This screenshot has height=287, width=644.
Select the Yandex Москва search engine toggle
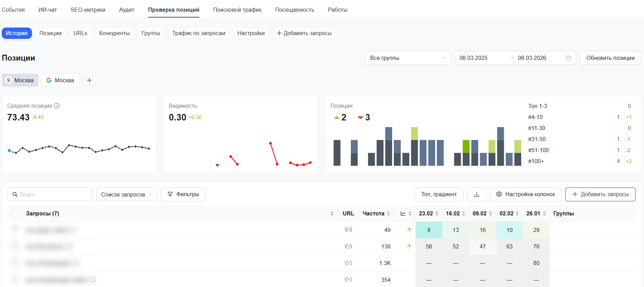click(x=20, y=80)
